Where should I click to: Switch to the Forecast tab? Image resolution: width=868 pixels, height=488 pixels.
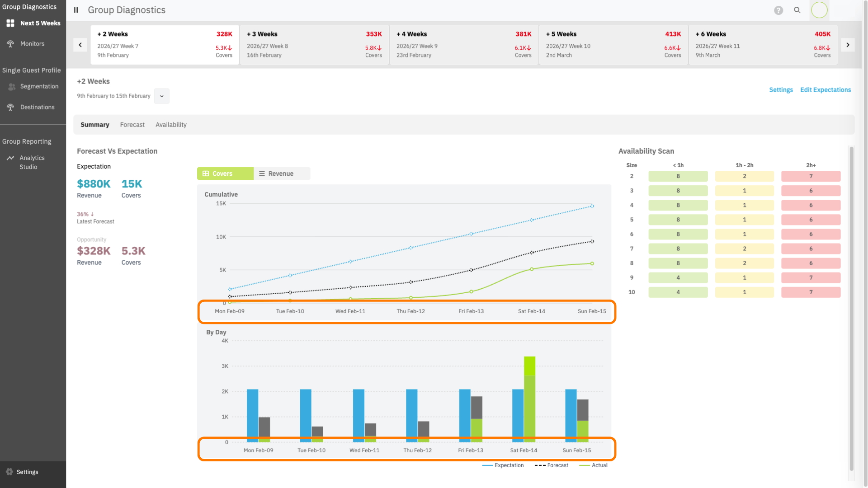[132, 125]
